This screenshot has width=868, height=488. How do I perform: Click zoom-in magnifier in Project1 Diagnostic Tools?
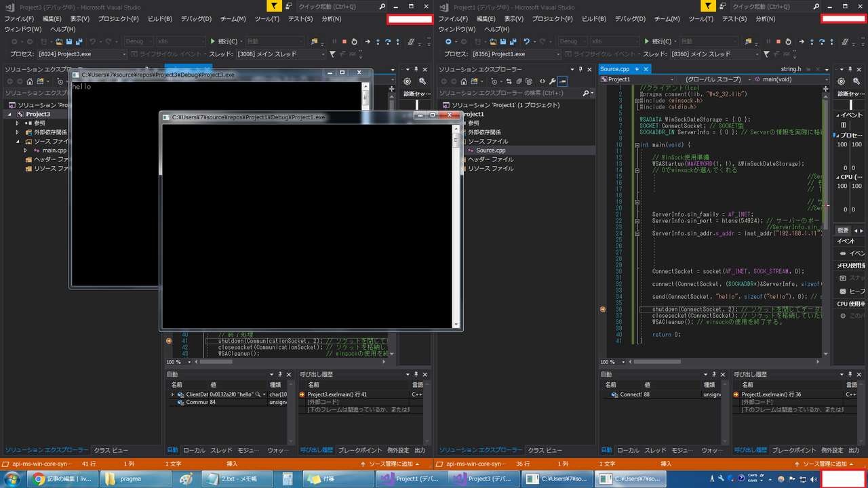click(856, 81)
